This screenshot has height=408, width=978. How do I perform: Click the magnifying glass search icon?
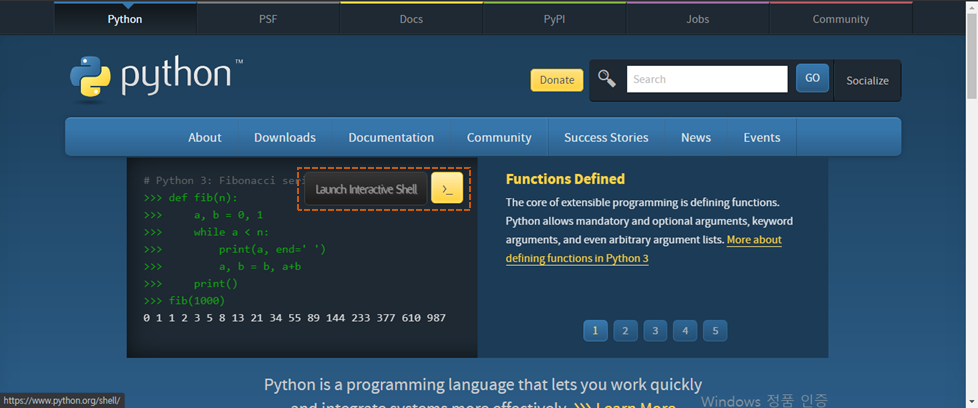click(x=606, y=79)
